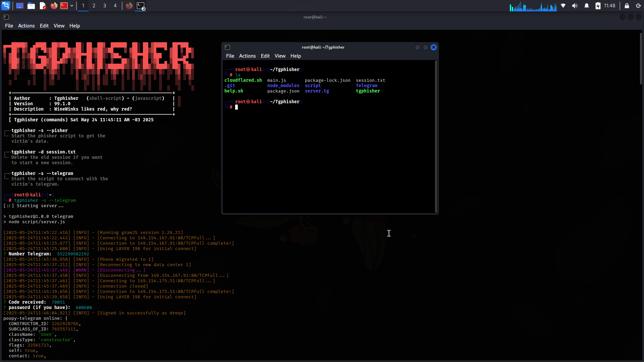Check battery status in the system tray

(598, 6)
